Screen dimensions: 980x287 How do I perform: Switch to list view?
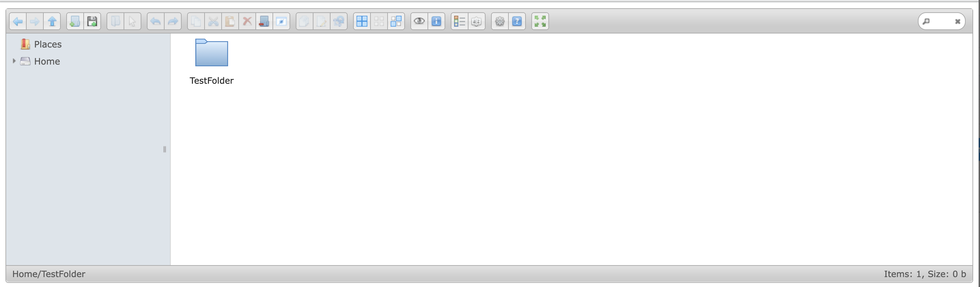(460, 21)
